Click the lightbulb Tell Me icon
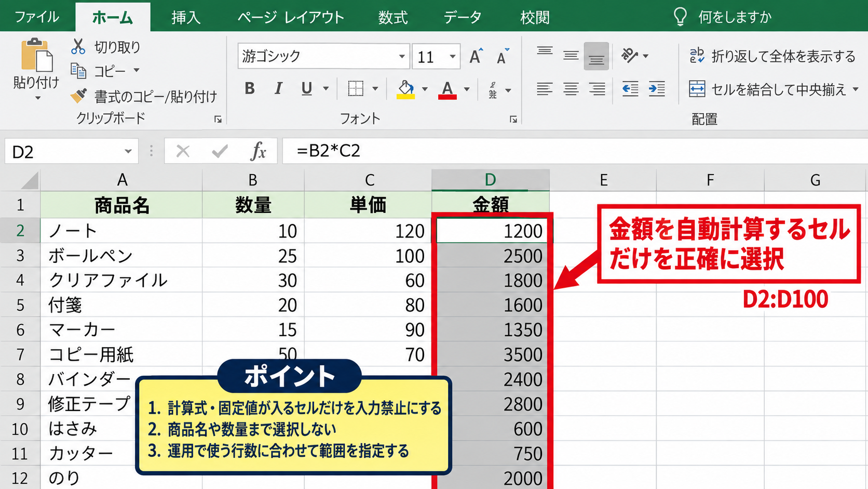Viewport: 868px width, 489px height. tap(680, 17)
